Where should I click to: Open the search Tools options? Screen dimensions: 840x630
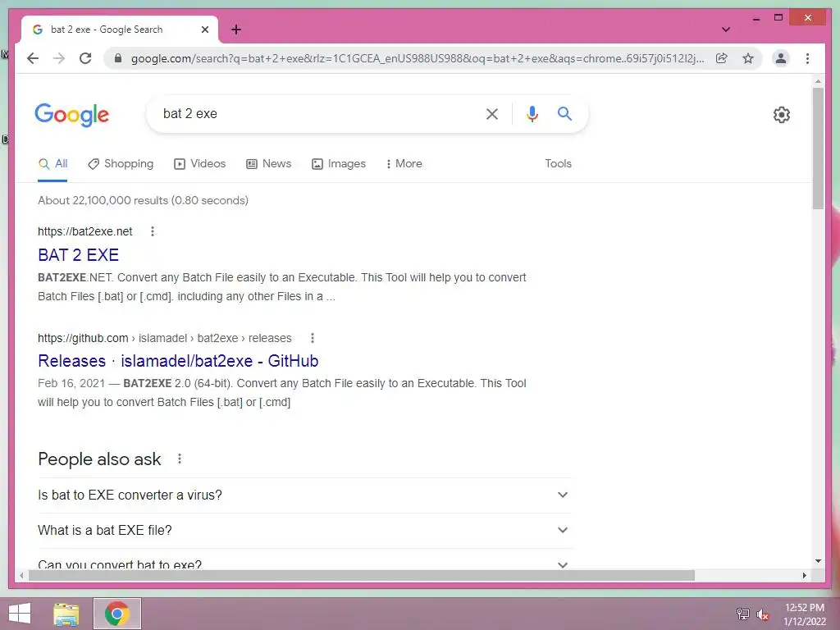tap(558, 164)
